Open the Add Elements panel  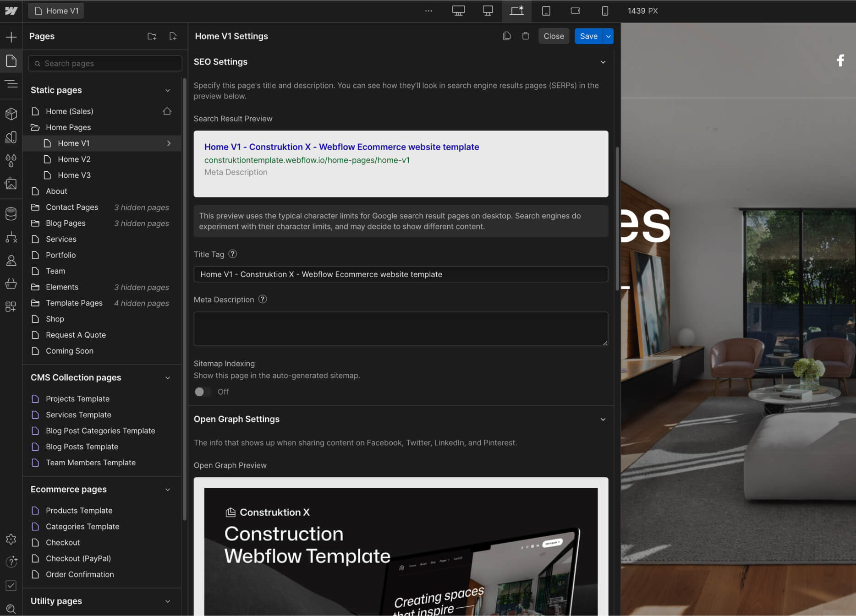(x=11, y=37)
